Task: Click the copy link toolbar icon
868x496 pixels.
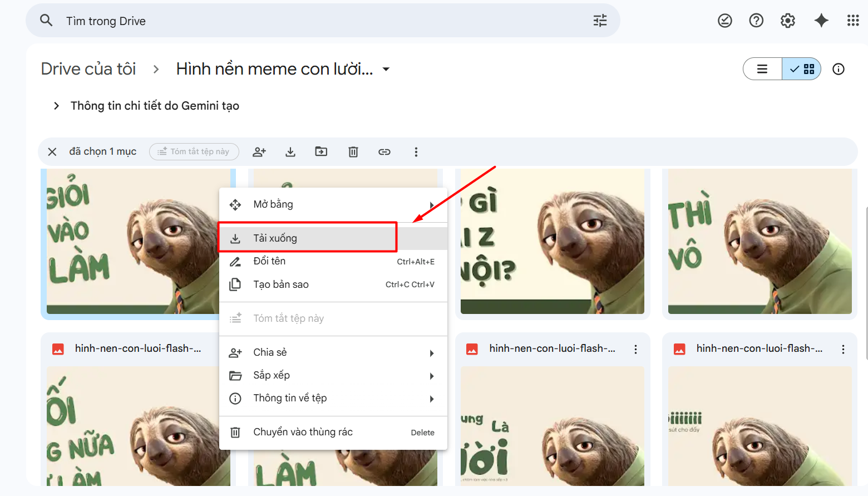Action: point(384,152)
